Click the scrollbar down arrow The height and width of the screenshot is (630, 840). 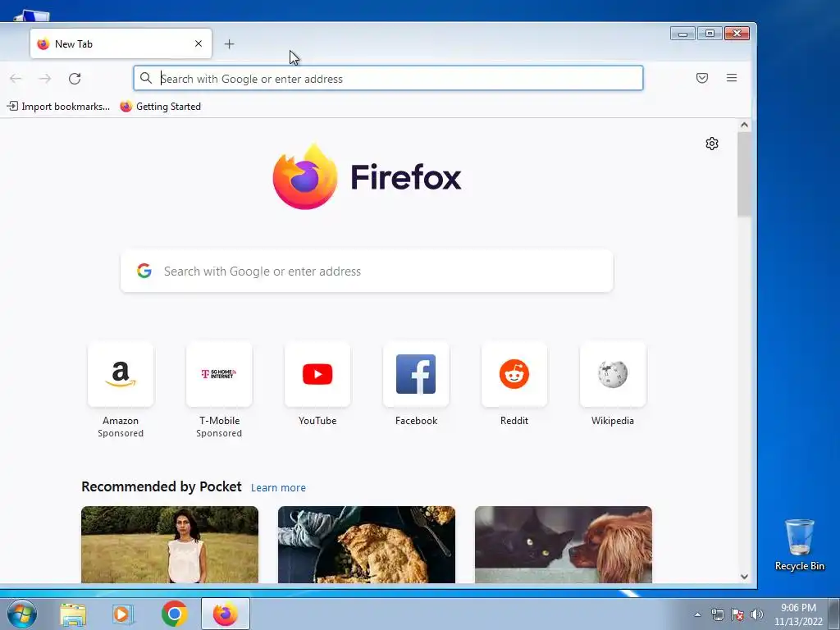click(x=744, y=577)
